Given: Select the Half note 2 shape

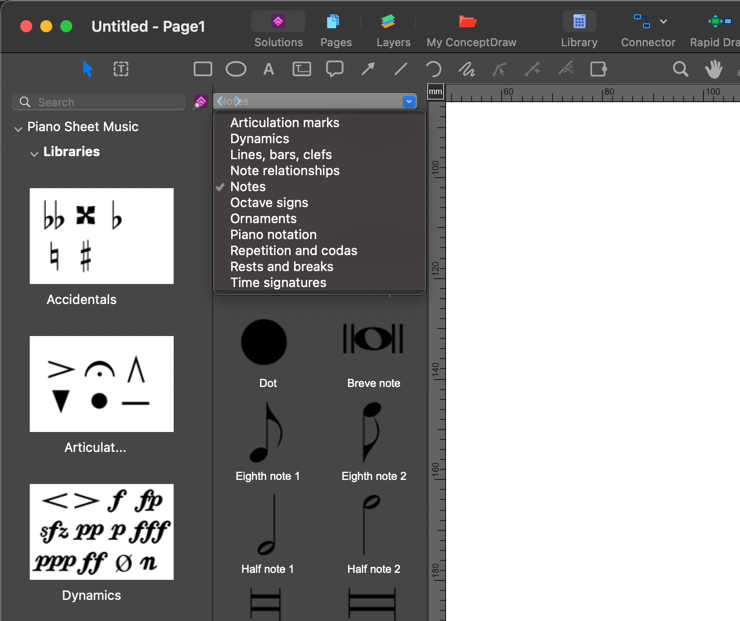Looking at the screenshot, I should [x=371, y=525].
